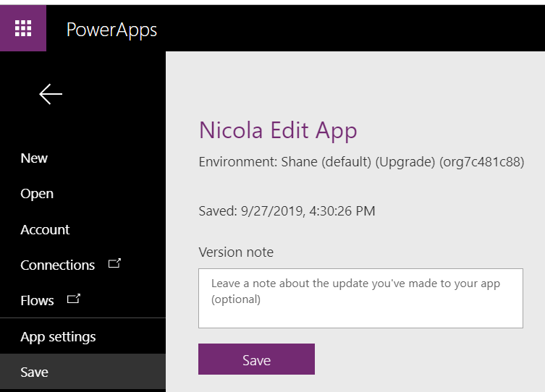Click the external link icon beside Flows
545x392 pixels.
click(73, 299)
